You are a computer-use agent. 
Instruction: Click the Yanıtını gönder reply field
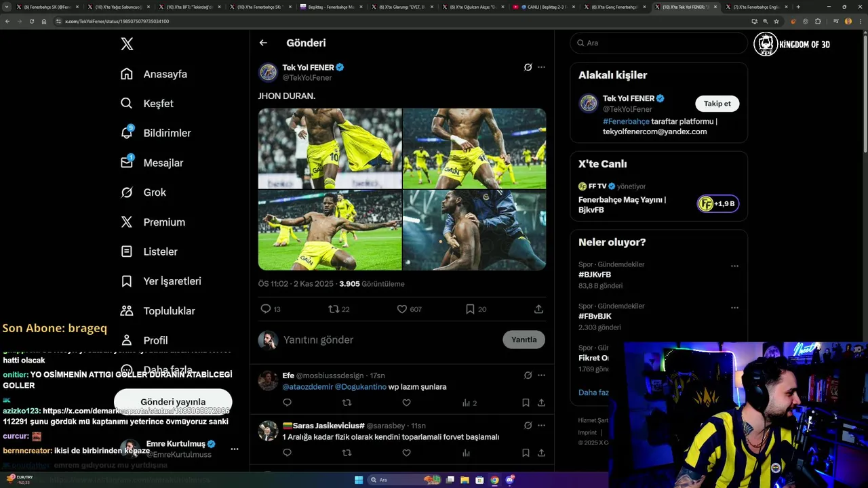(390, 340)
